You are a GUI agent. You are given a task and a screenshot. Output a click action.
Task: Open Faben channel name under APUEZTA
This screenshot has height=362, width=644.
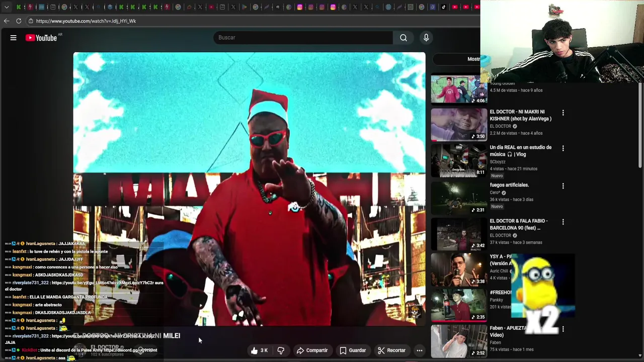pos(496,343)
